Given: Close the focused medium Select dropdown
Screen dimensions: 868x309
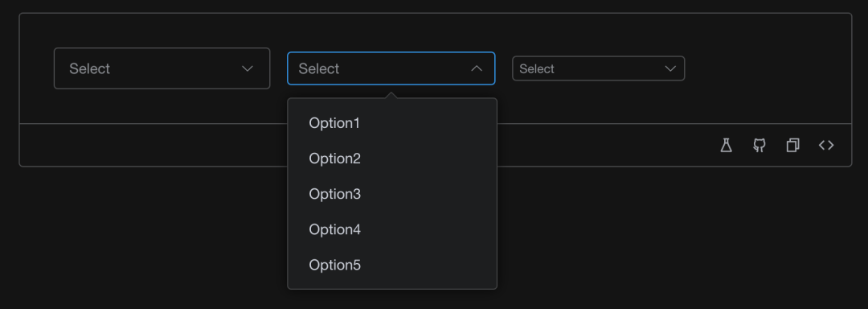Looking at the screenshot, I should (391, 68).
